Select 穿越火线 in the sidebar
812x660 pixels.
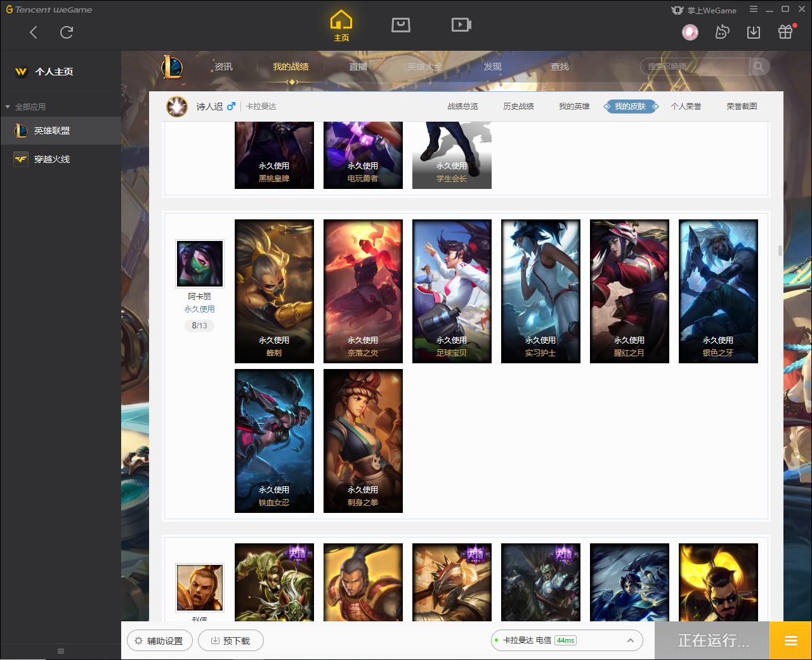[x=60, y=159]
